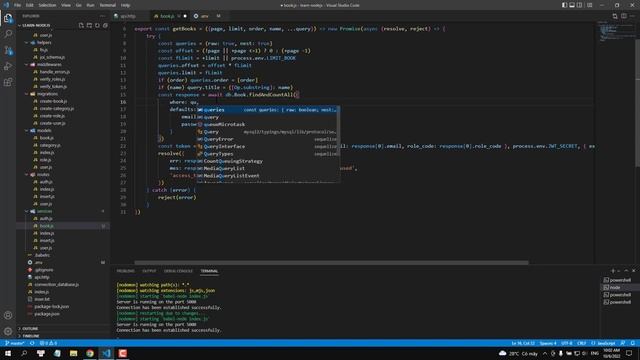Open the feedback icon in status bar

(x=623, y=343)
